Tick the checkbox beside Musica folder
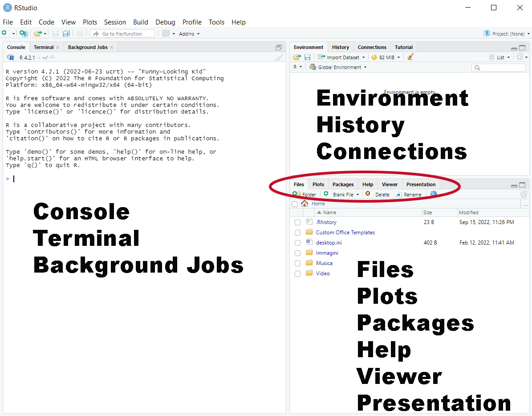Screen dimensions: 532x416 [297, 263]
